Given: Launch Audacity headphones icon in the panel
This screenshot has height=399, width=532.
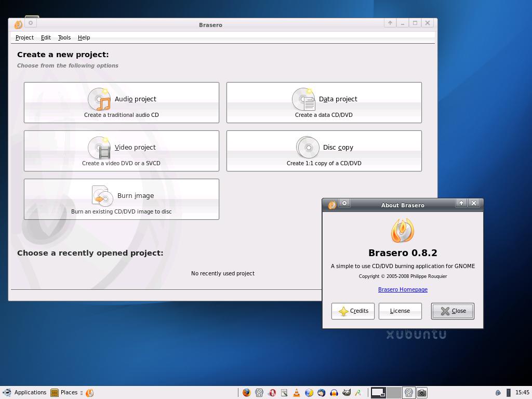Looking at the screenshot, I should (334, 393).
